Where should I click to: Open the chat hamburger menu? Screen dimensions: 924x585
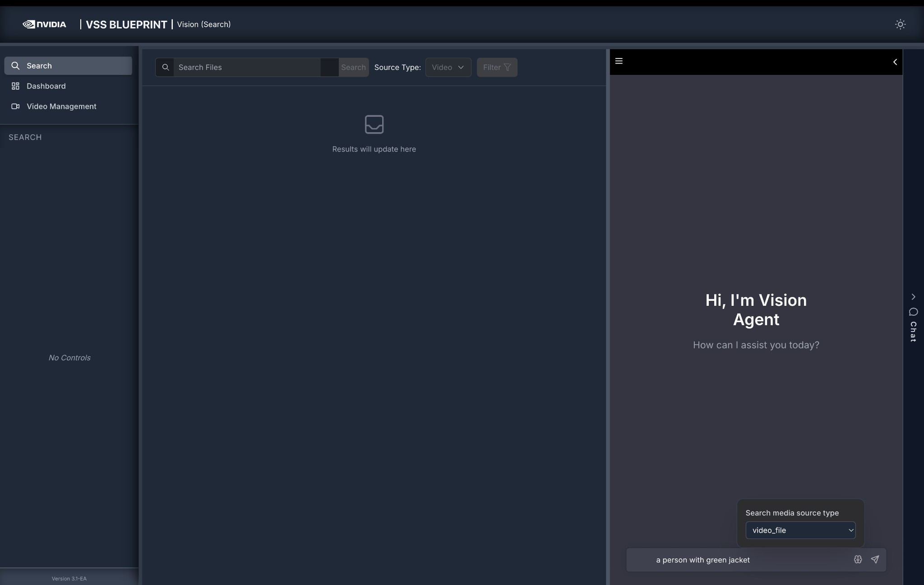pyautogui.click(x=619, y=61)
